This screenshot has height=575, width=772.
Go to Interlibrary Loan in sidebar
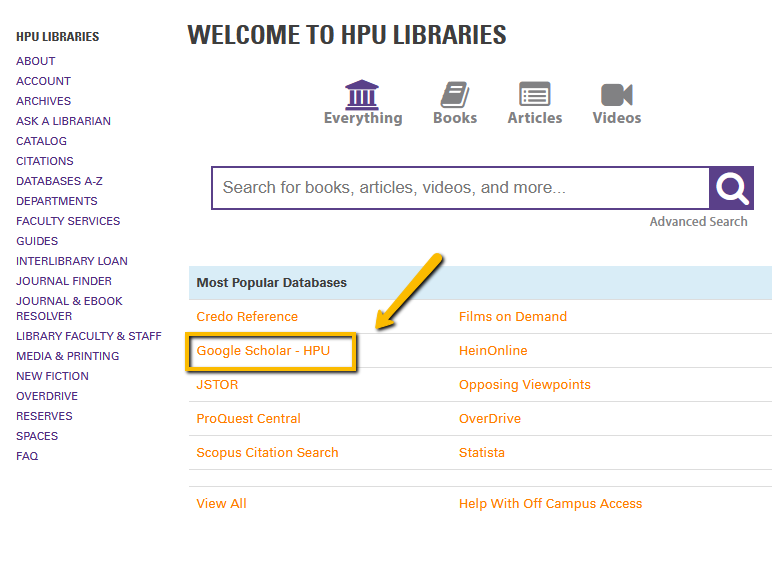[x=71, y=261]
